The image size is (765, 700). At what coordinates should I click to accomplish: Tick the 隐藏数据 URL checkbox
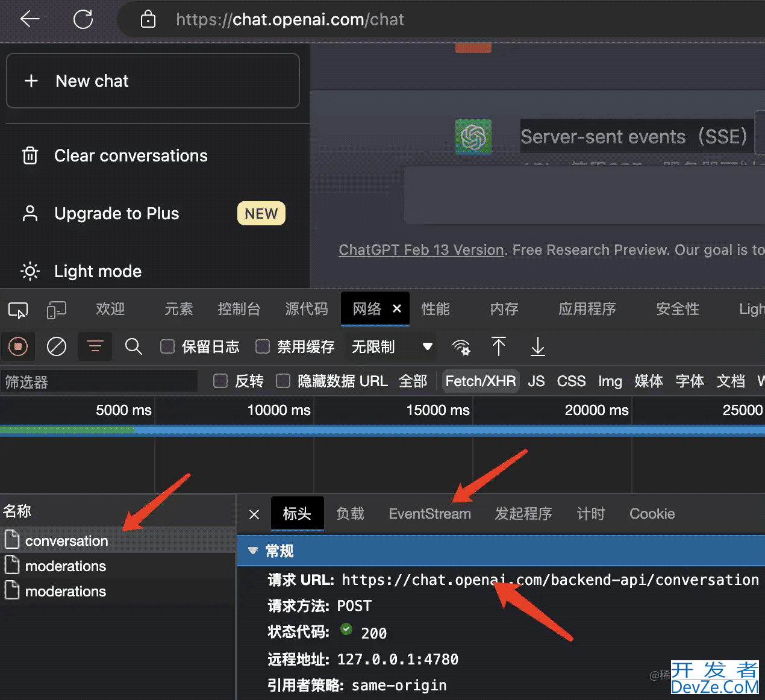pyautogui.click(x=283, y=381)
